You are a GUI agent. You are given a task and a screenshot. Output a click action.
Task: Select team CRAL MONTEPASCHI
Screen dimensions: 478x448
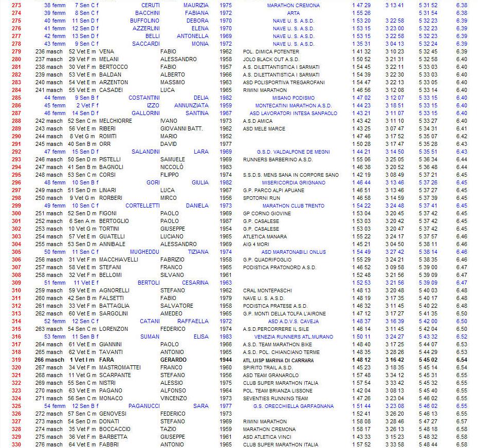267,291
